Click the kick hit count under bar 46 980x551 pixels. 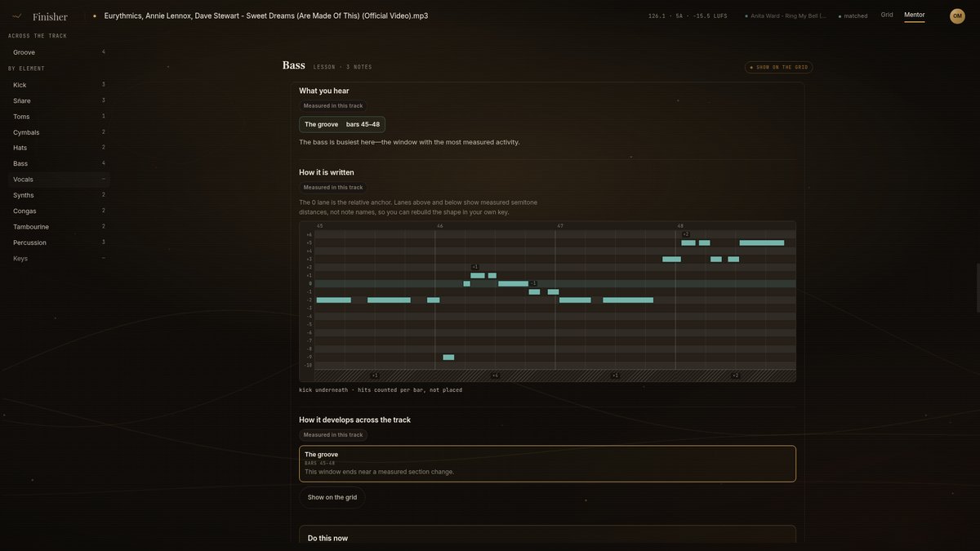pyautogui.click(x=495, y=375)
